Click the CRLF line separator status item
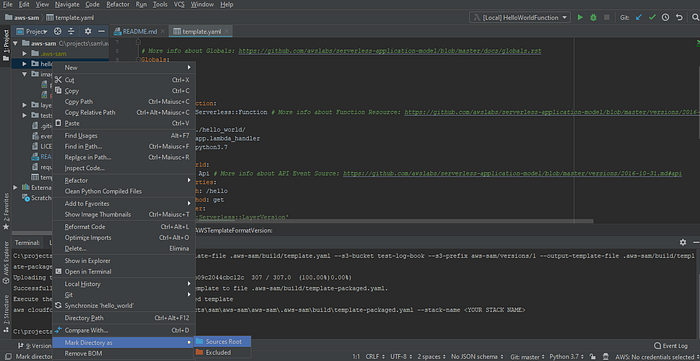The height and width of the screenshot is (361, 700). [x=375, y=357]
